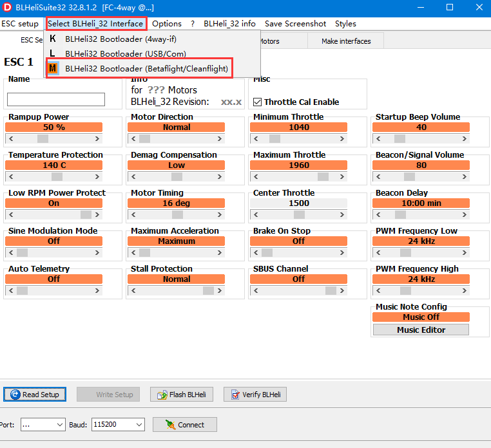This screenshot has height=448, width=491.
Task: Increase Beacon Delay with right arrow
Action: coord(465,214)
